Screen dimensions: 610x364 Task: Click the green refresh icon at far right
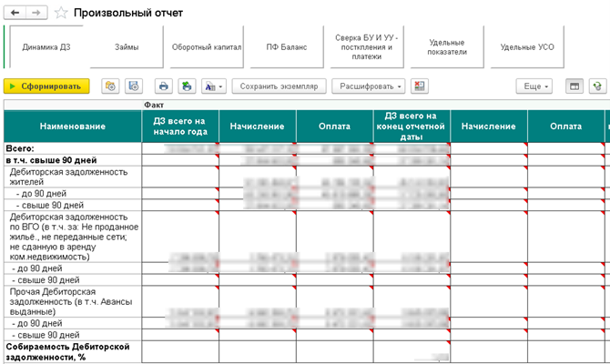(596, 86)
